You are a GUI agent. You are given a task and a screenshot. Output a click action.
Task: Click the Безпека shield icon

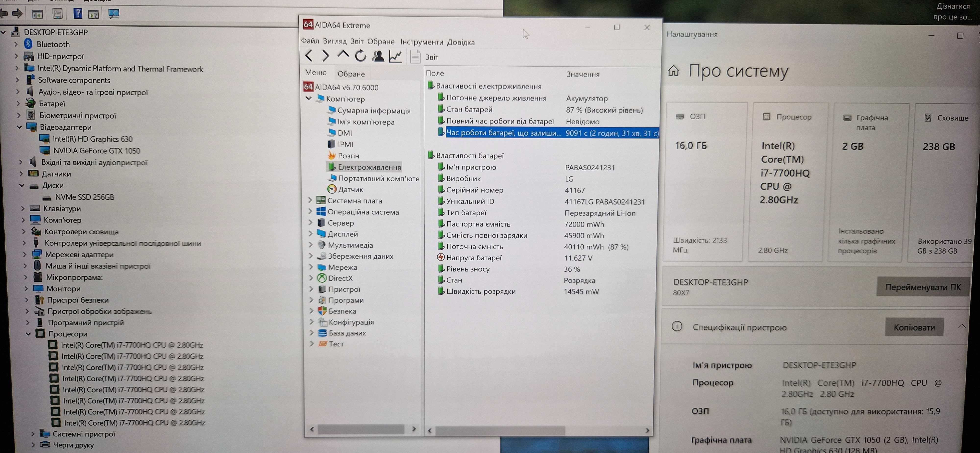tap(322, 311)
